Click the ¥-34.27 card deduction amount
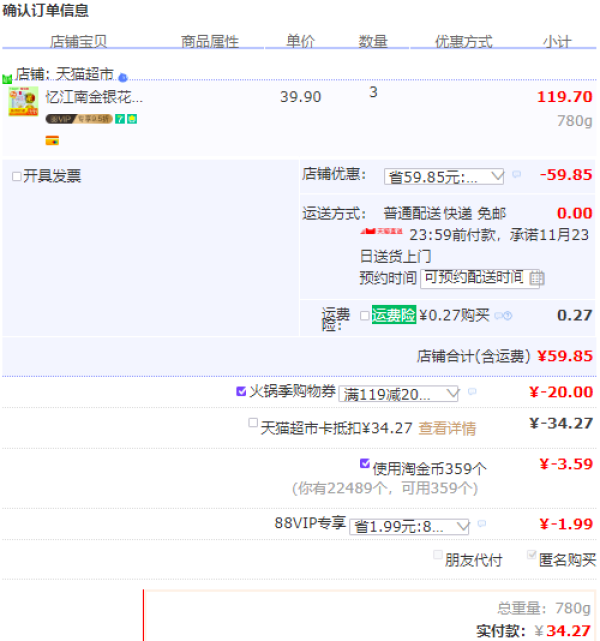600x641 pixels. tap(561, 424)
